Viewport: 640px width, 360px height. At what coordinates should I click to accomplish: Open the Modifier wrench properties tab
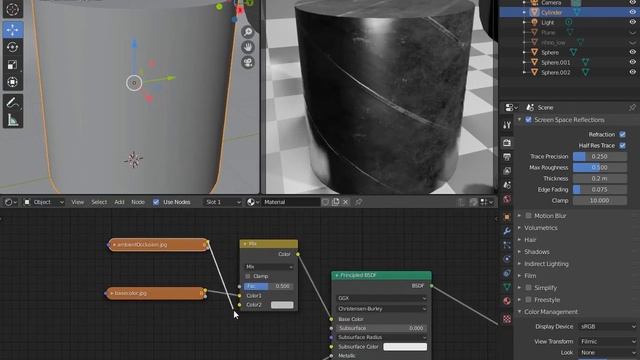click(x=507, y=231)
